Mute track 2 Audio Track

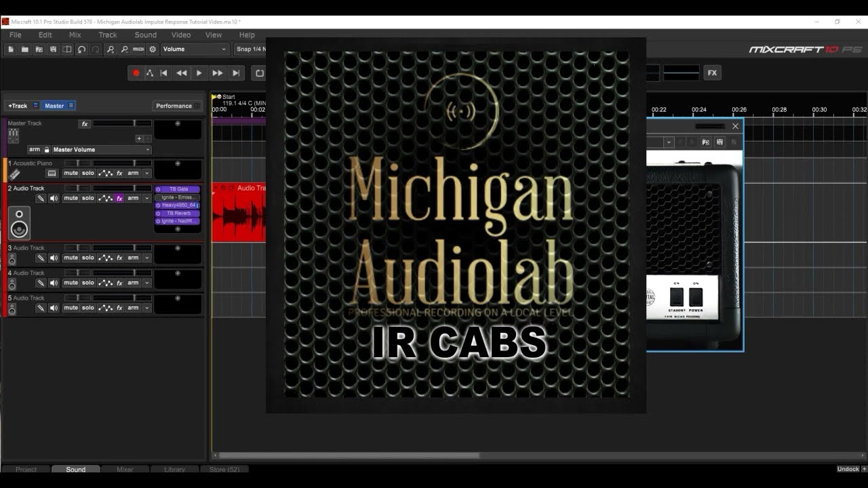(x=71, y=199)
